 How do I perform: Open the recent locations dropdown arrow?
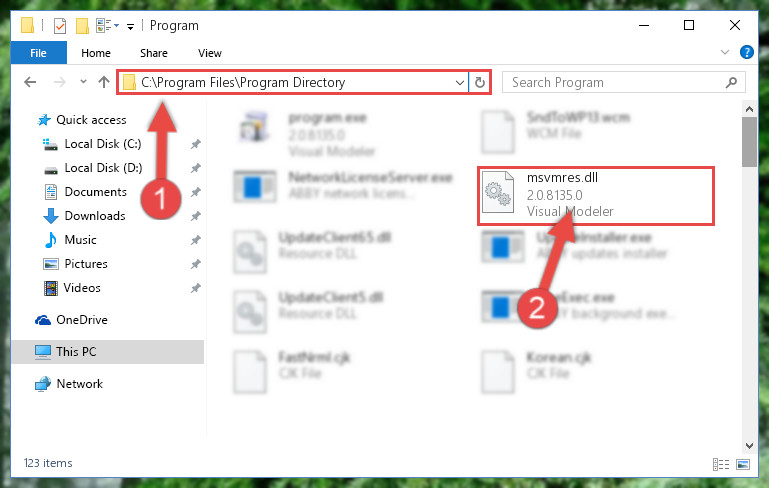pos(83,81)
